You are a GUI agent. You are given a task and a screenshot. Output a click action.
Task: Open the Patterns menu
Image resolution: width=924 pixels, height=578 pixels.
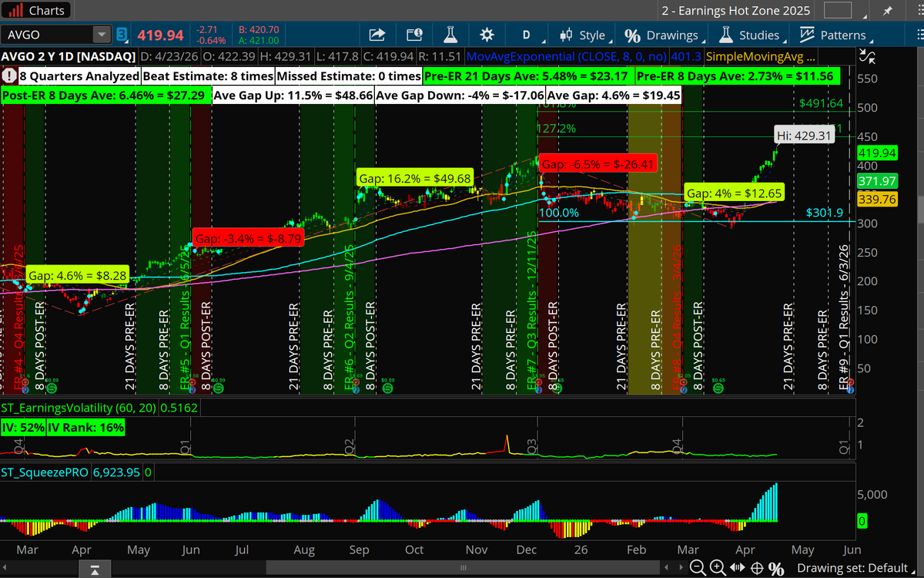coord(835,35)
